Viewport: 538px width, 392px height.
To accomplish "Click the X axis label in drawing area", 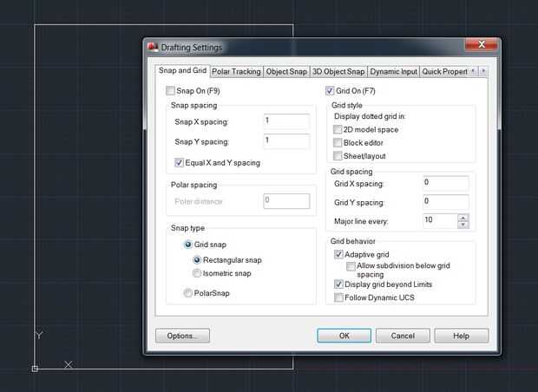I will tap(69, 364).
